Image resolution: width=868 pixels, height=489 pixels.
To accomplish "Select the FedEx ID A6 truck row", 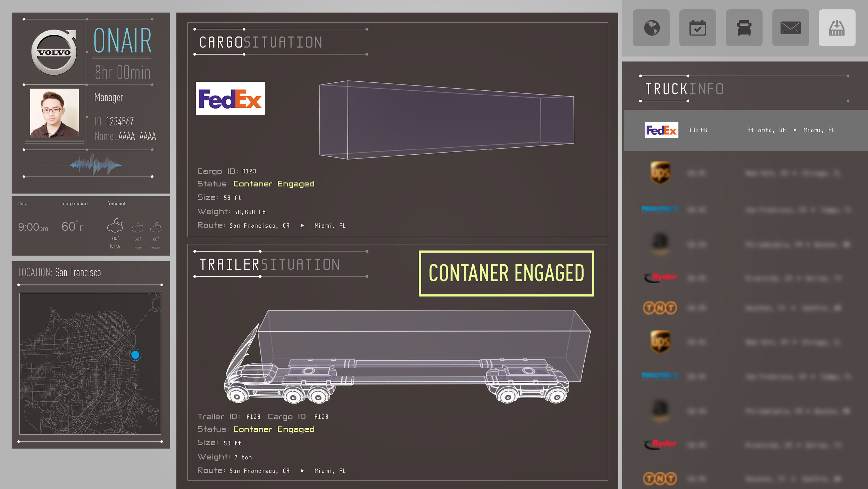I will 745,130.
